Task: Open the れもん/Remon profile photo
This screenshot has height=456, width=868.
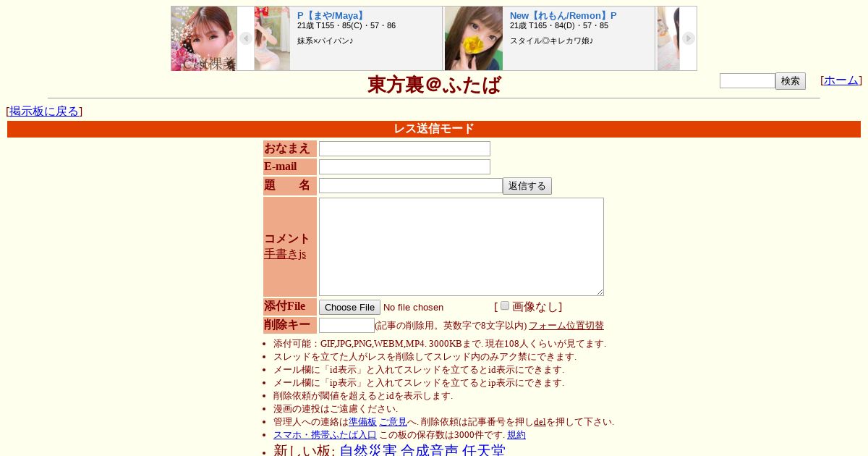Action: click(474, 38)
